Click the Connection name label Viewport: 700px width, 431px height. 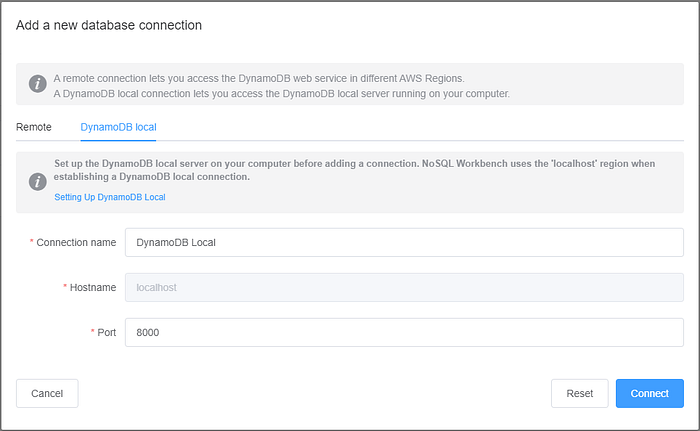77,242
